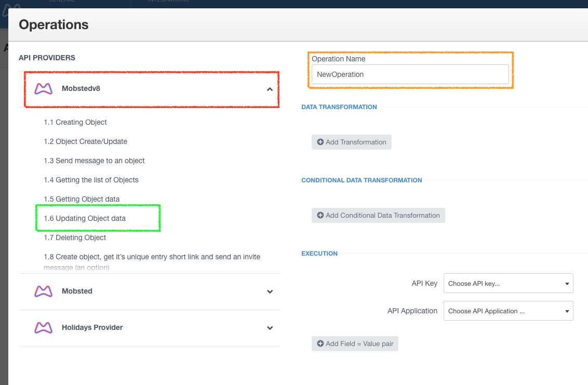
Task: Open the Choose API key dropdown
Action: (x=508, y=283)
